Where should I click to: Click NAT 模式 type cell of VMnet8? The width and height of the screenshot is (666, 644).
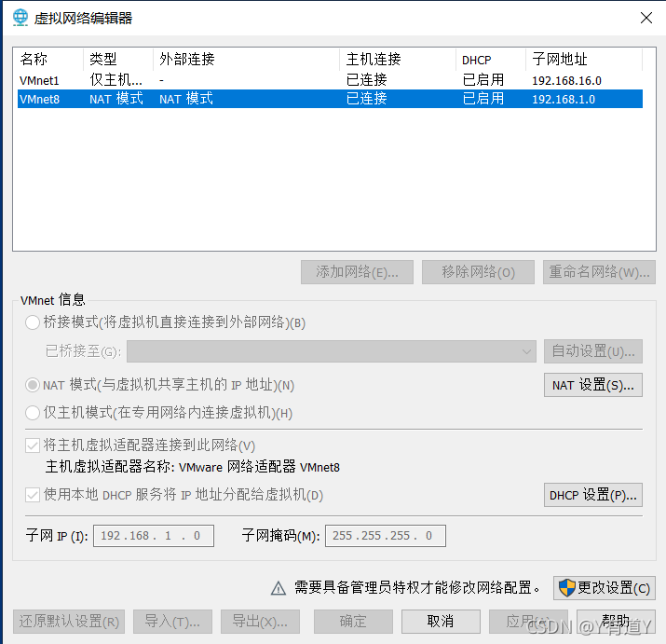point(116,99)
